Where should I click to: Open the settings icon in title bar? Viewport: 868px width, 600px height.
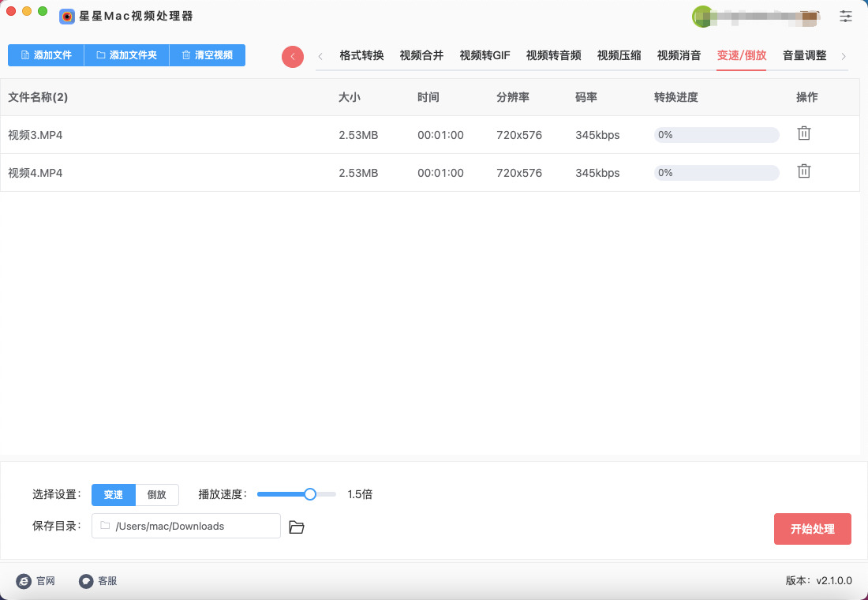pyautogui.click(x=846, y=16)
